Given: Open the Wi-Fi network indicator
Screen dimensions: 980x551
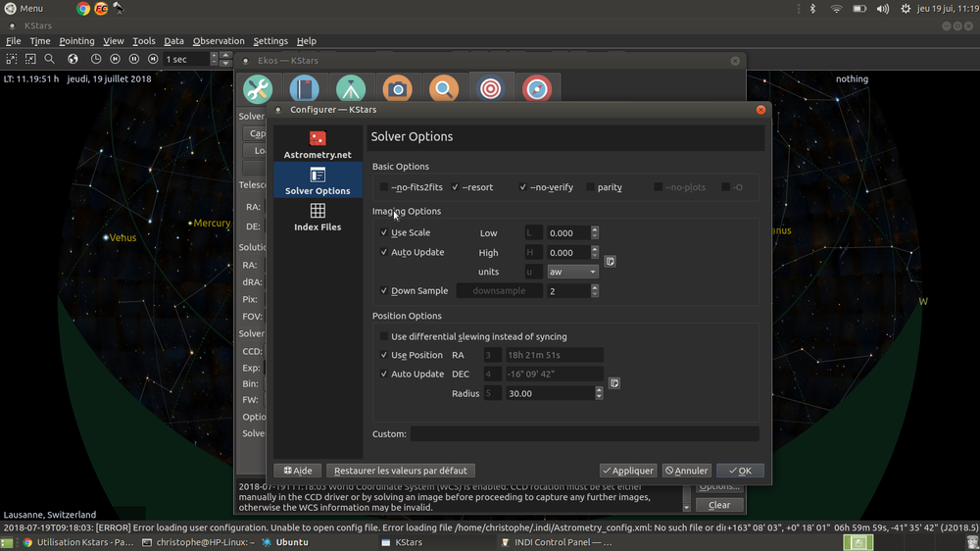Looking at the screenshot, I should (x=836, y=9).
